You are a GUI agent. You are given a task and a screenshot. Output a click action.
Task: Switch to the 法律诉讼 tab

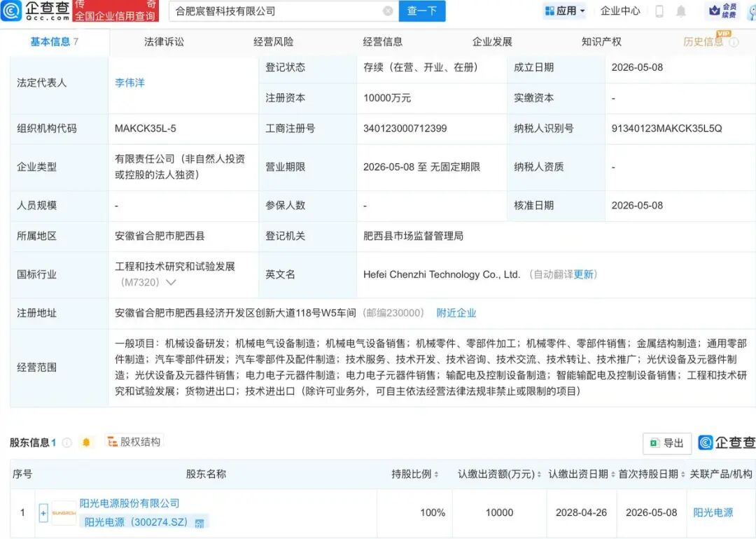tap(164, 42)
